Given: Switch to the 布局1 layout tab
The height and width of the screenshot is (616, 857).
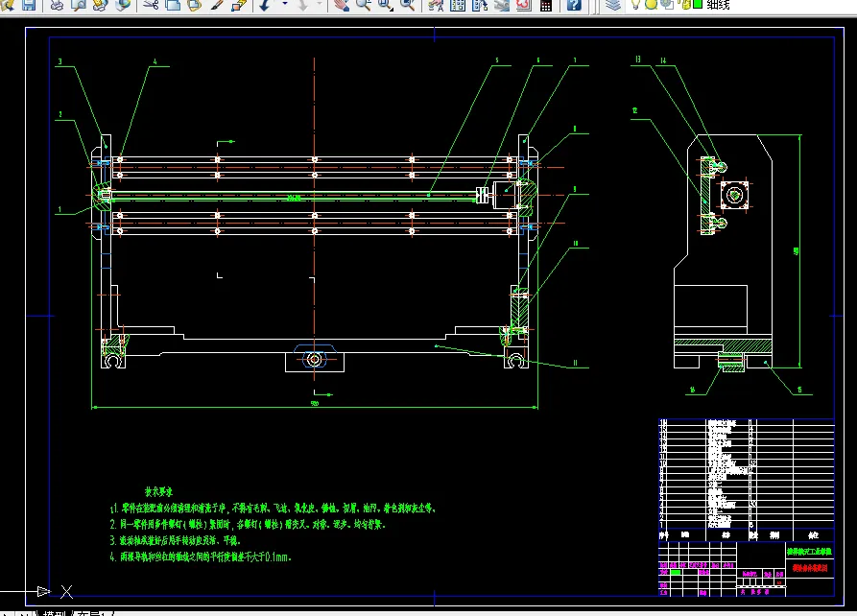Looking at the screenshot, I should tap(91, 613).
